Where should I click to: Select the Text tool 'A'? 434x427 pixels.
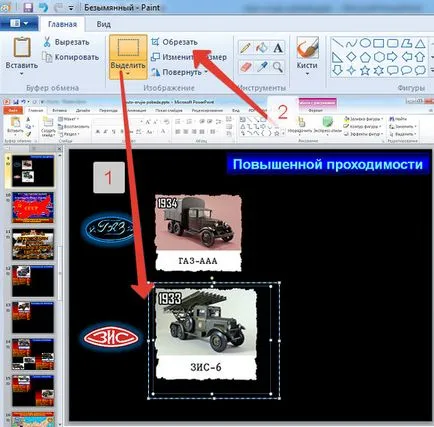click(x=278, y=48)
